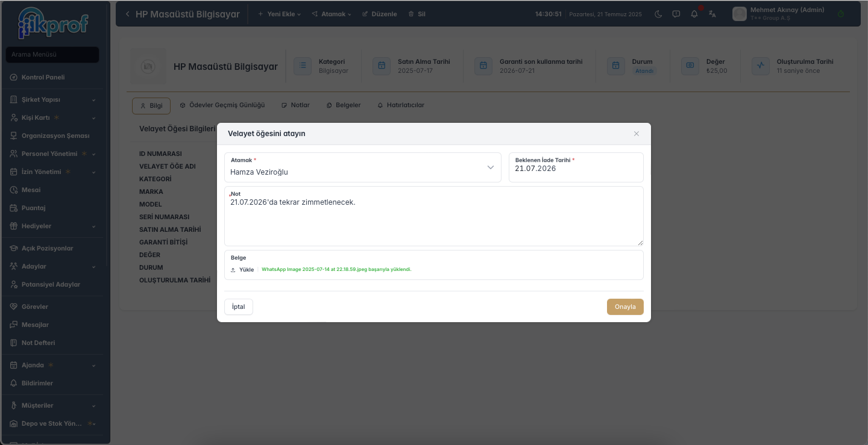Click the Arama Menüsü search box
Viewport: 868px width, 445px height.
(52, 55)
